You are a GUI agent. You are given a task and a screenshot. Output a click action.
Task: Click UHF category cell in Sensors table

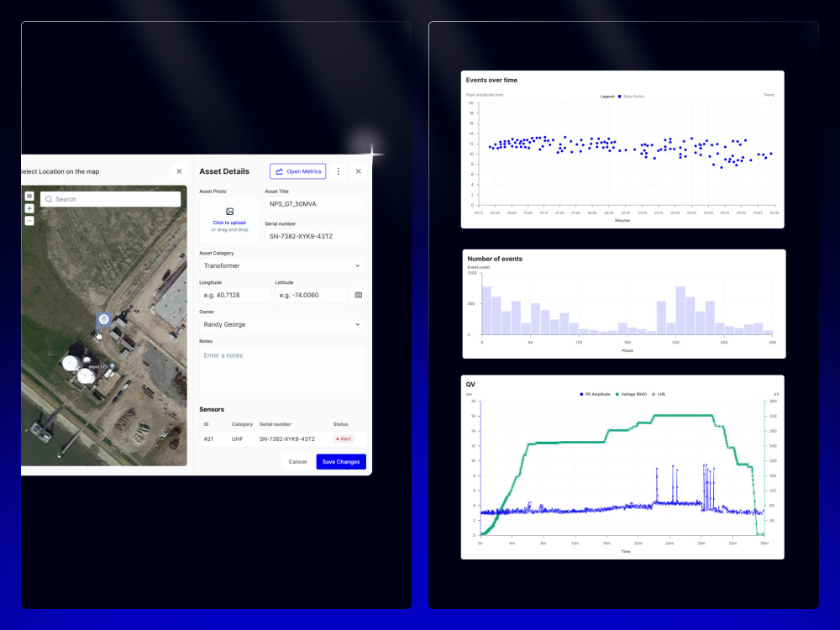[x=238, y=438]
